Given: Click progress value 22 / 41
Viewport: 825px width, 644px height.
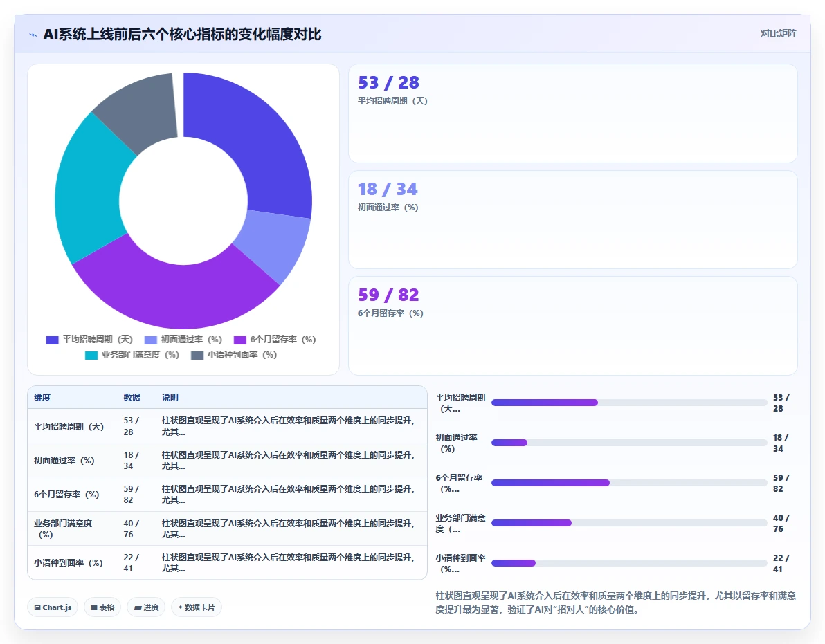Looking at the screenshot, I should click(781, 563).
